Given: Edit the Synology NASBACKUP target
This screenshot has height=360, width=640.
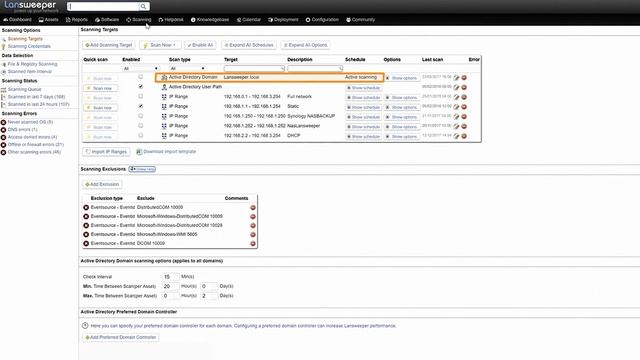Looking at the screenshot, I should (x=456, y=117).
